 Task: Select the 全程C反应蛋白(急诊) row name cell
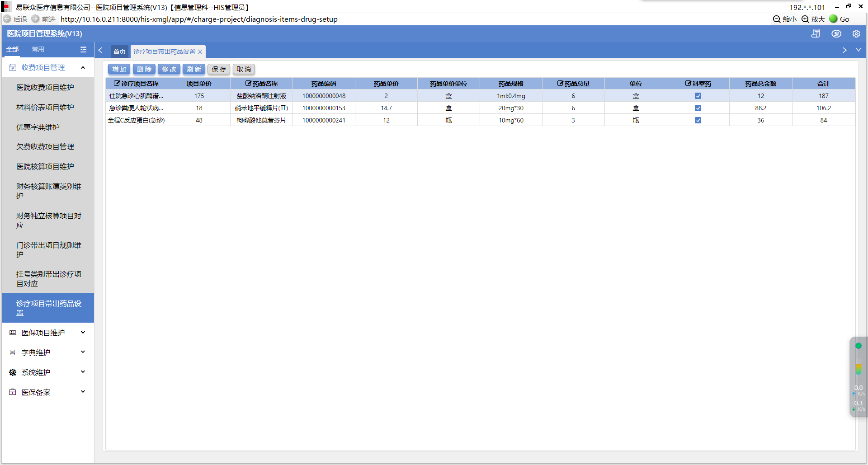[137, 120]
